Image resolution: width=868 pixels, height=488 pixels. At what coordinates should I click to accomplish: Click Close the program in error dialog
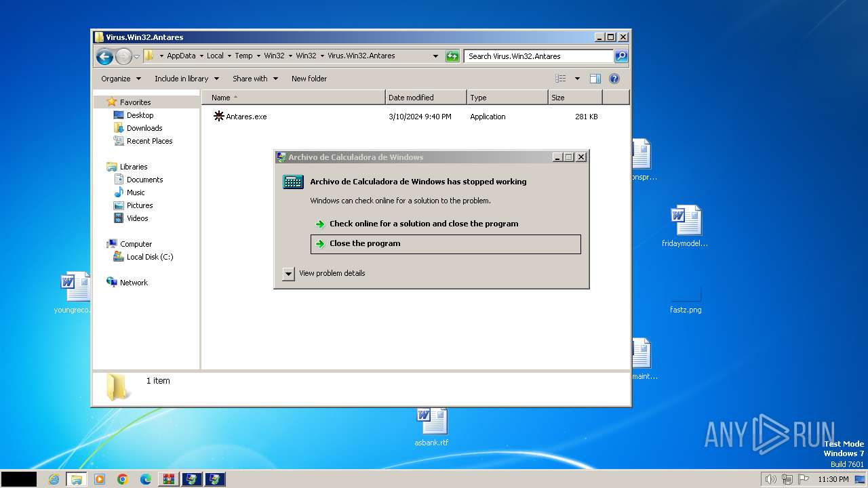(x=446, y=244)
